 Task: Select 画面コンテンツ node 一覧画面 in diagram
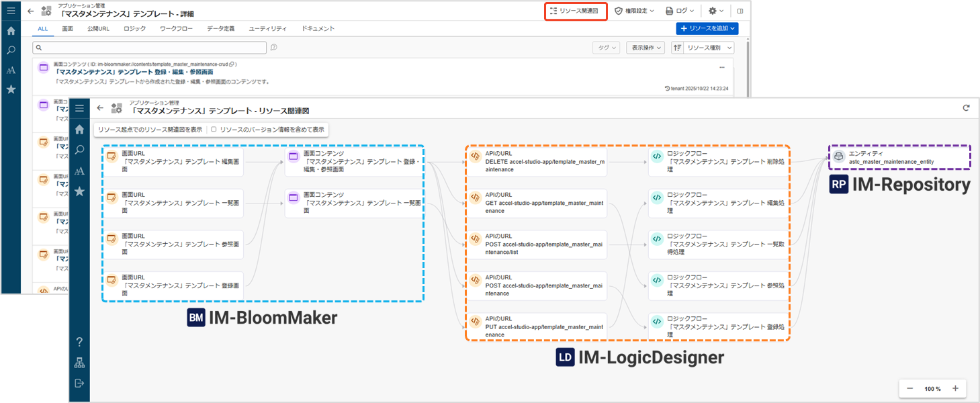[355, 203]
